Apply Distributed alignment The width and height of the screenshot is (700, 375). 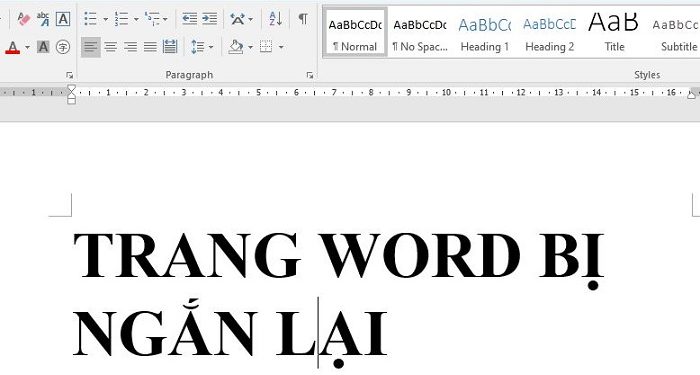(x=170, y=47)
